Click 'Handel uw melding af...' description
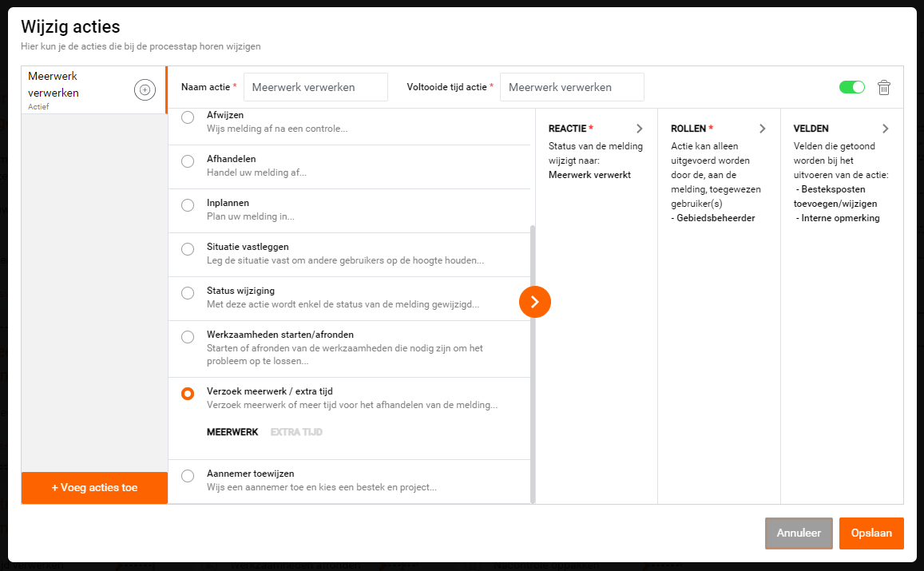Viewport: 924px width, 571px height. (x=256, y=172)
